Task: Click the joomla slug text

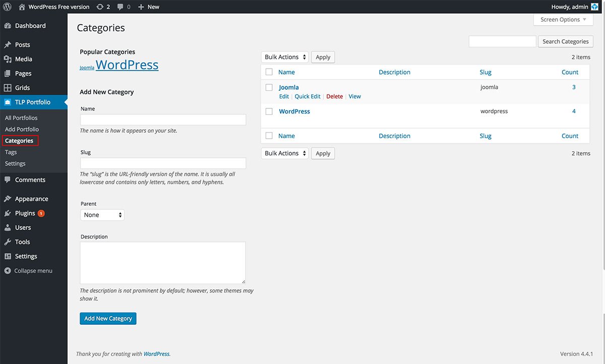Action: (489, 87)
